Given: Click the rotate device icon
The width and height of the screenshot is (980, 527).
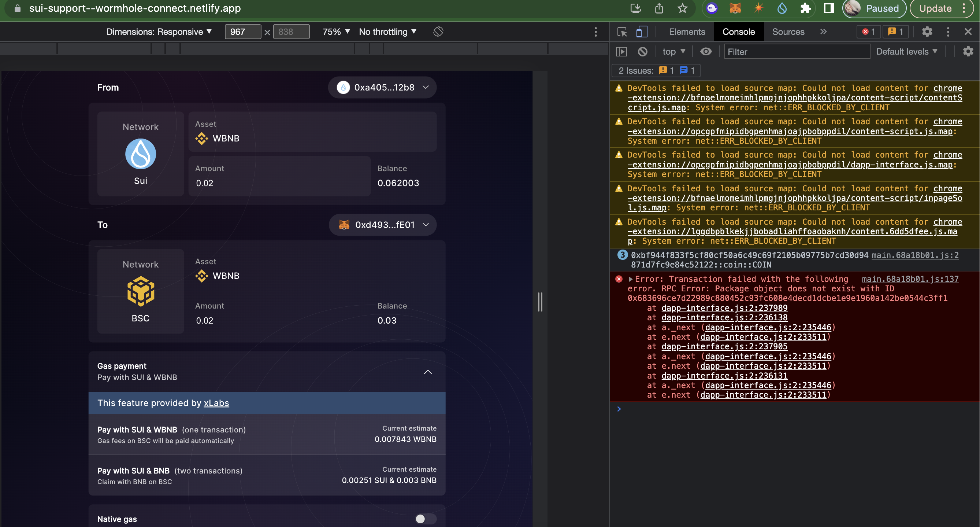Looking at the screenshot, I should (x=438, y=32).
